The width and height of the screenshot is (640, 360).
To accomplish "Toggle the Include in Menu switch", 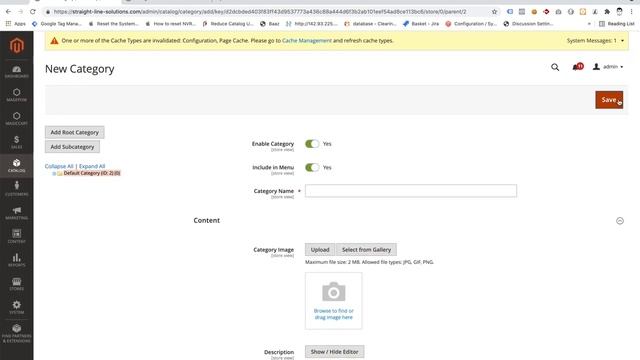I will 312,167.
